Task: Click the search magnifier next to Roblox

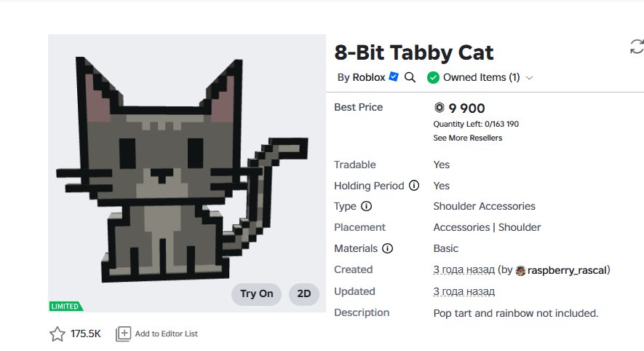Action: [x=410, y=77]
